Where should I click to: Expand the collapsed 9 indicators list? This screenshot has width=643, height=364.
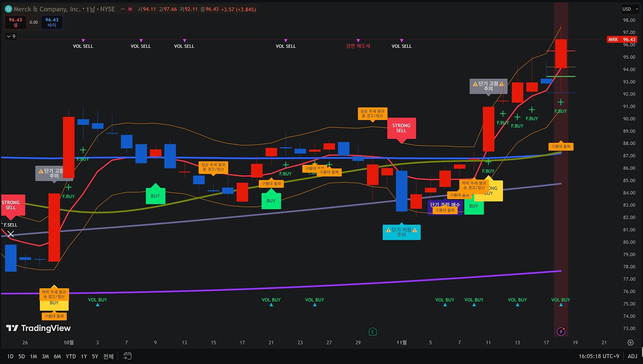click(11, 36)
